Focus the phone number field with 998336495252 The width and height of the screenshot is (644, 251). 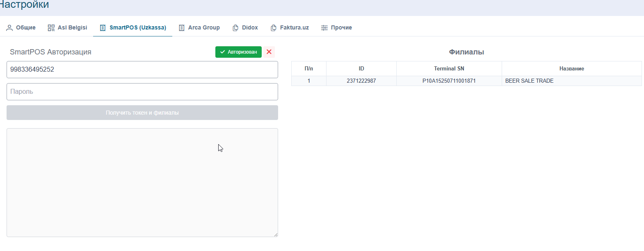tap(142, 70)
